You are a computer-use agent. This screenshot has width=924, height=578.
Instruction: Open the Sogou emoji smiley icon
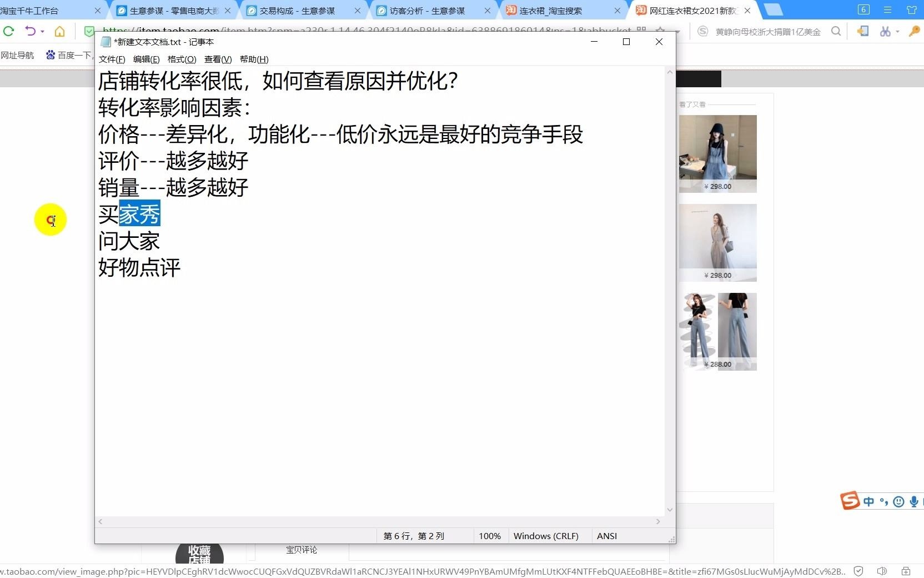coord(898,502)
